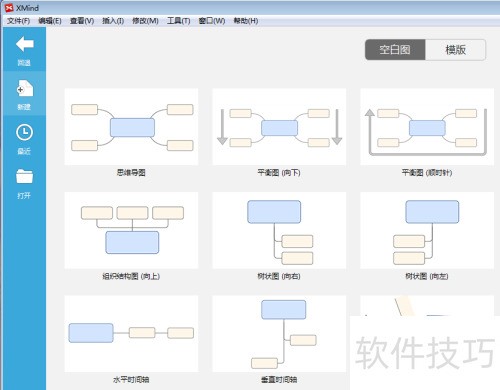Image resolution: width=500 pixels, height=390 pixels.
Task: Switch to the 模版 tab
Action: click(455, 50)
